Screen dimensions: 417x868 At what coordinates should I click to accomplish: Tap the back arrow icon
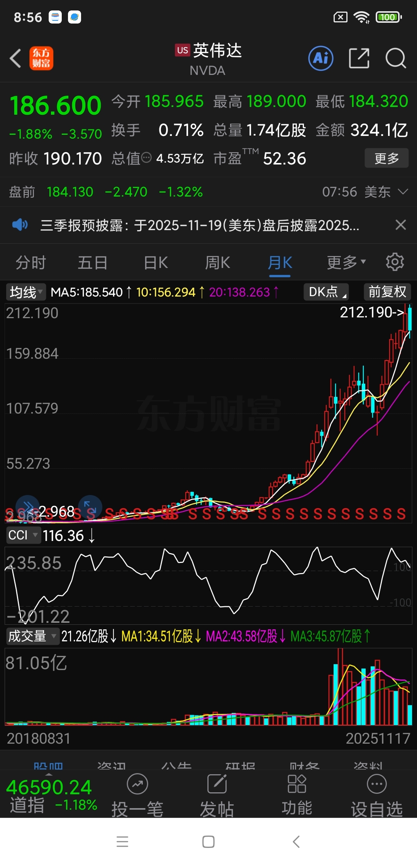15,59
